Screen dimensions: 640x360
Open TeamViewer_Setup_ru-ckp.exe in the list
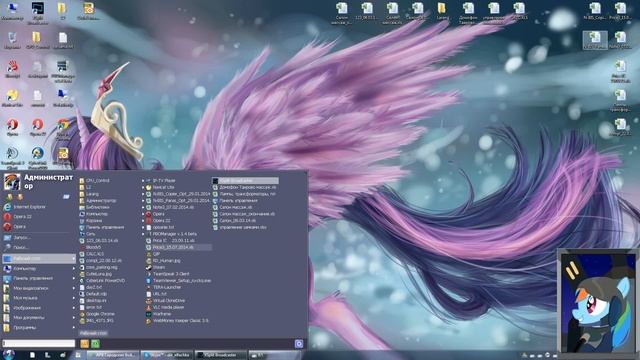(179, 281)
